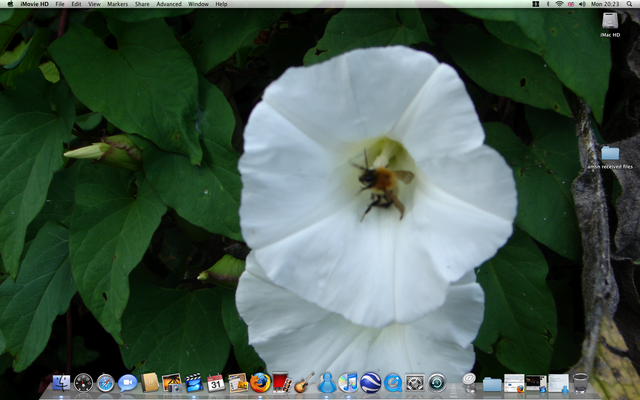
Task: Open the blue messenger buddy icon in Dock
Action: point(327,383)
